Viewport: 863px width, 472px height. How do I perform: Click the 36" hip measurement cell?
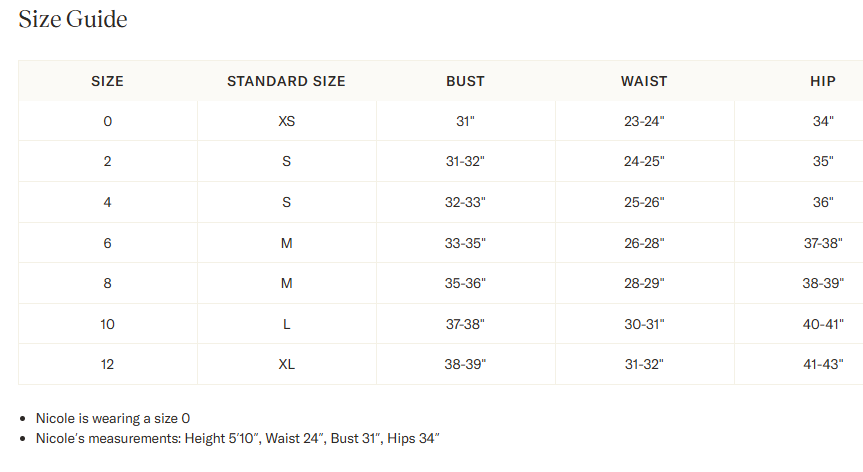point(822,202)
